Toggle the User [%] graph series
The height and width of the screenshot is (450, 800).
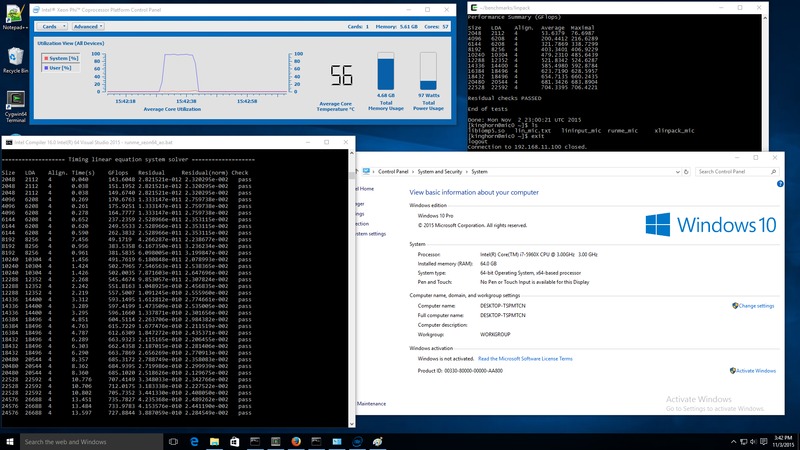click(x=60, y=70)
